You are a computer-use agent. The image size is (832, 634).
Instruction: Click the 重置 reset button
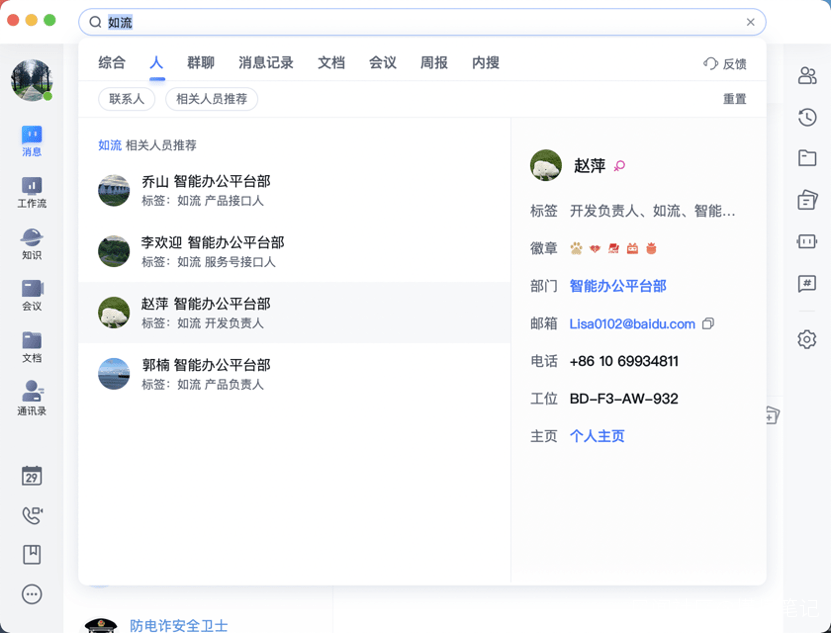click(734, 99)
